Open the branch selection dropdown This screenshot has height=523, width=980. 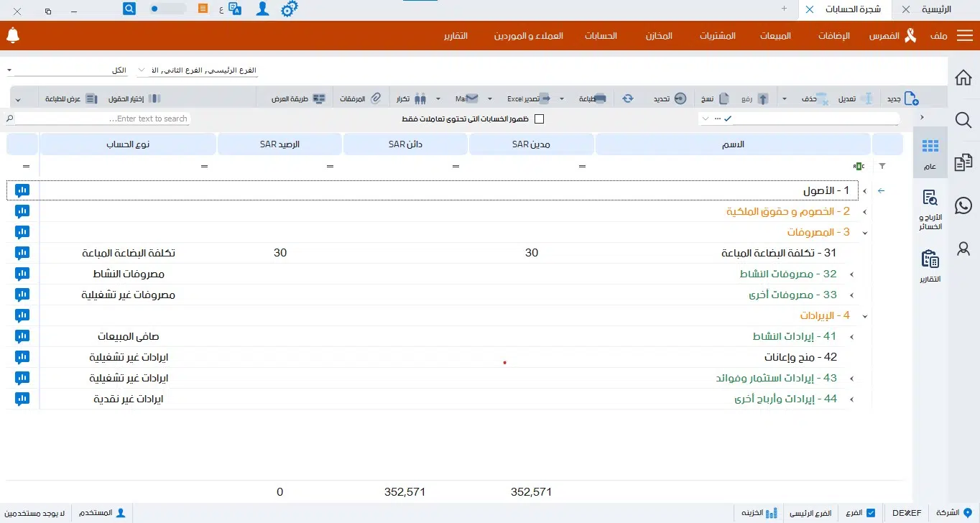[197, 71]
